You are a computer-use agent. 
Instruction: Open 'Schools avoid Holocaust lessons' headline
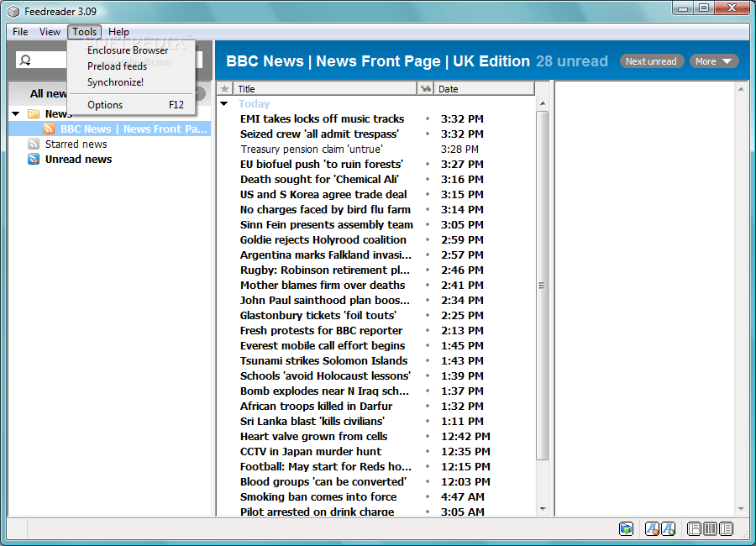point(325,375)
